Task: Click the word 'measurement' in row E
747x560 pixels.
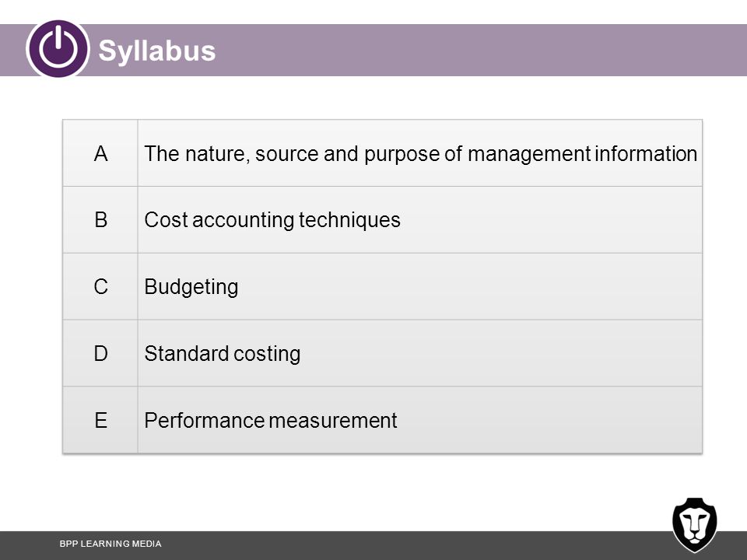Action: (x=332, y=421)
